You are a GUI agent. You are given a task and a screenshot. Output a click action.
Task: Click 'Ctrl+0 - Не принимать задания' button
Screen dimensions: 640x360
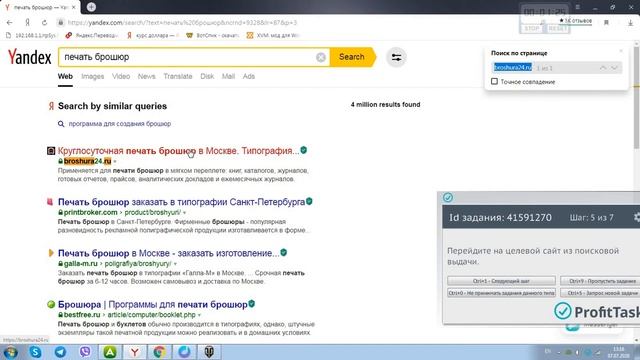pos(501,293)
